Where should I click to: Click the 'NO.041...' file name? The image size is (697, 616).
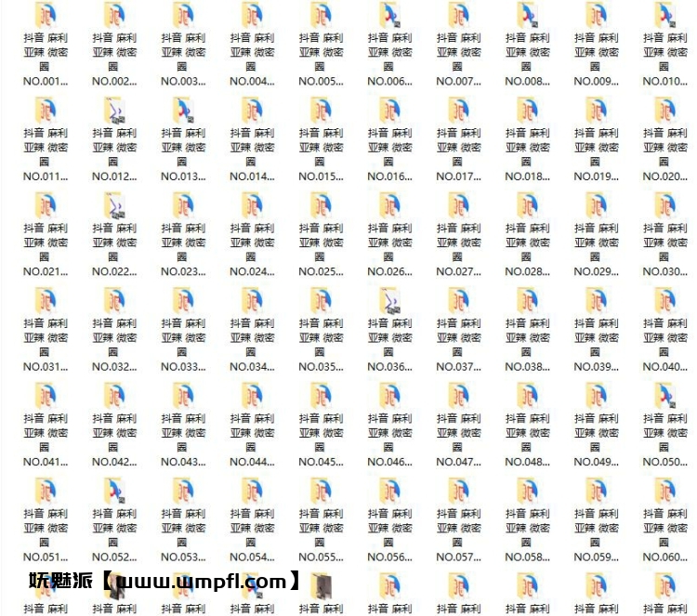(x=46, y=462)
